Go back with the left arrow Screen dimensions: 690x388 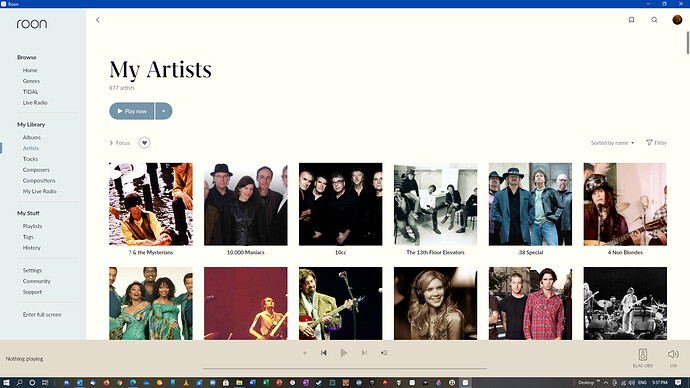coord(98,20)
